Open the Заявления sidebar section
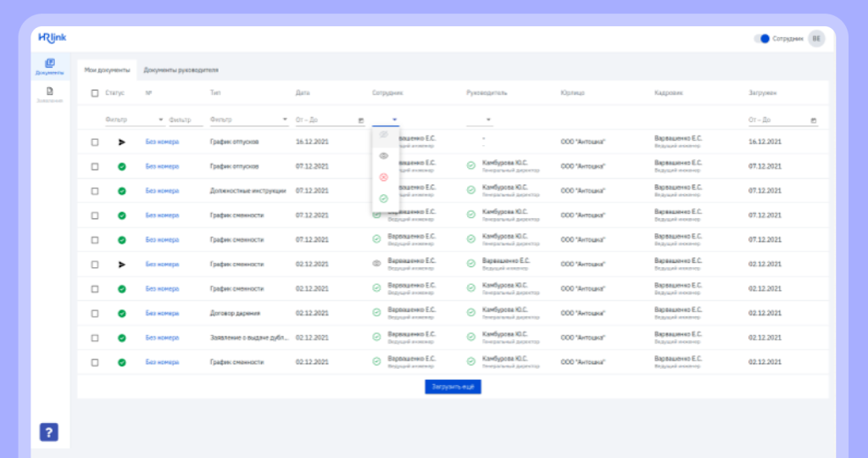868x458 pixels. pyautogui.click(x=50, y=94)
